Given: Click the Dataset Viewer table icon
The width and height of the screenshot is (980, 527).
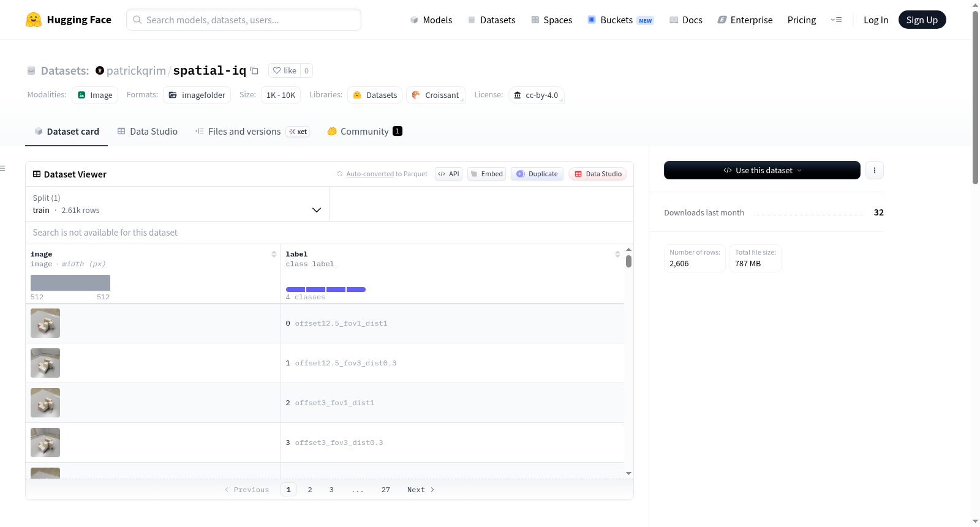Looking at the screenshot, I should 37,174.
